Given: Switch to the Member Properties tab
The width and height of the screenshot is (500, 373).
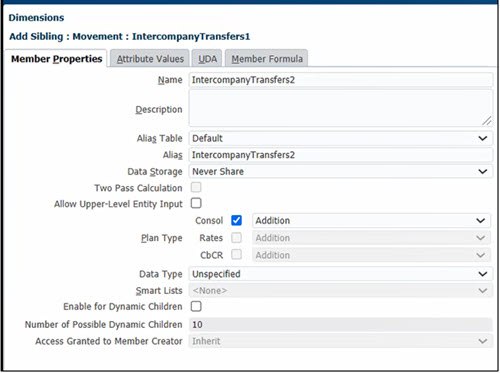Looking at the screenshot, I should (56, 59).
